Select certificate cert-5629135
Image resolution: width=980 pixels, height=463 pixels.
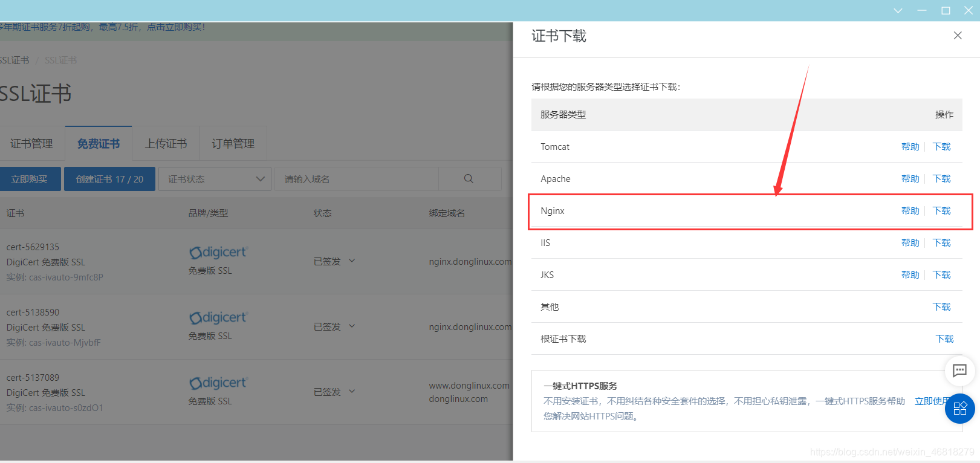33,247
